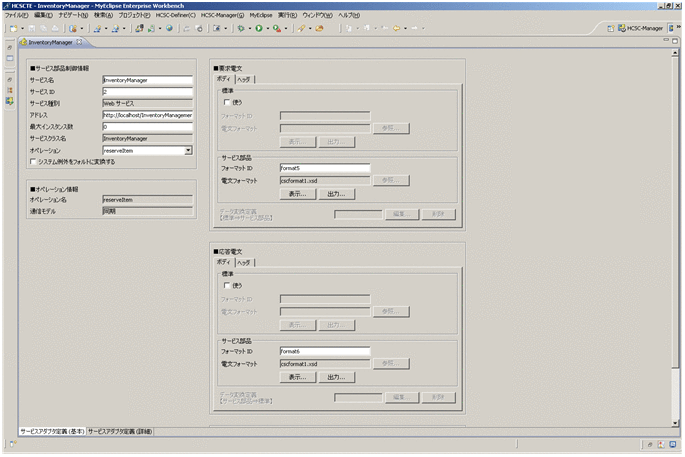Switch to the サービスアダプタ定義 (詳細) tab
685x457 pixels.
tap(119, 431)
